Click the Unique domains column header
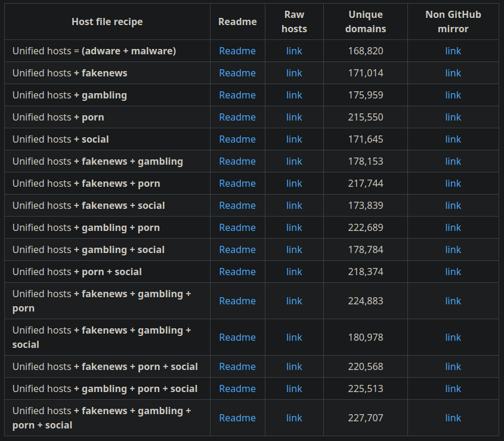 click(x=366, y=21)
